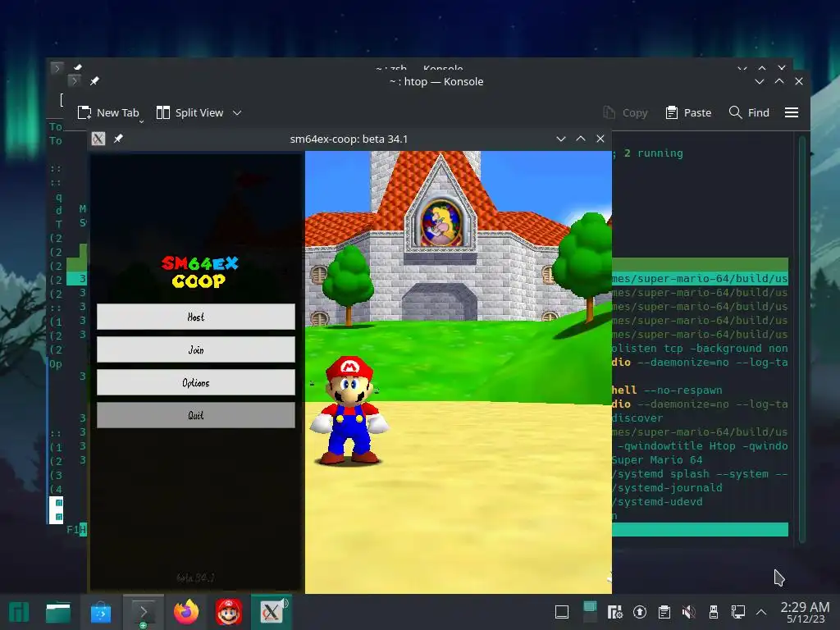Open Options in the sm64ex-coop menu
840x630 pixels.
click(x=195, y=382)
